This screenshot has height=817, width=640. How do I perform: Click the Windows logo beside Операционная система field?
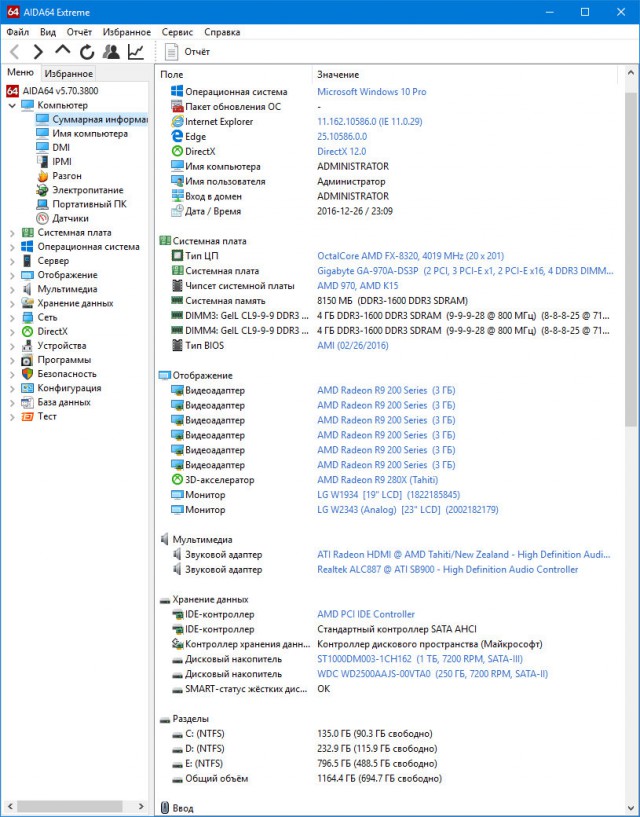(177, 91)
